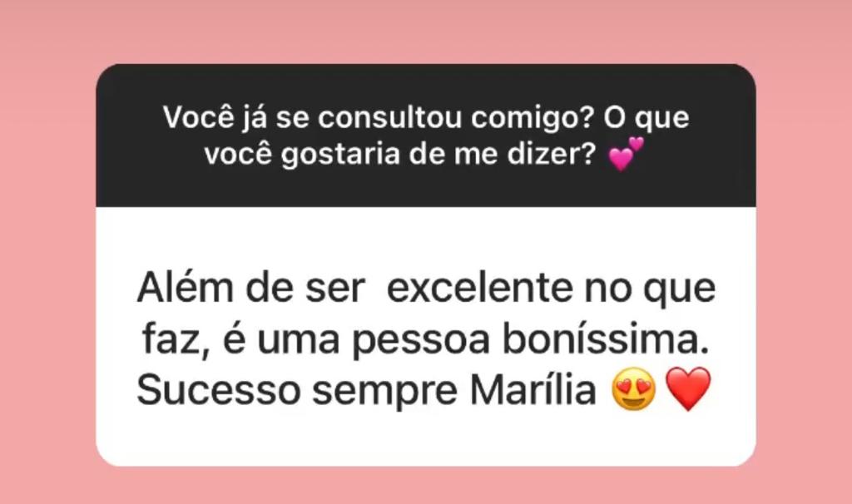Click the word "comigo" in the question
This screenshot has width=852, height=504.
[530, 119]
